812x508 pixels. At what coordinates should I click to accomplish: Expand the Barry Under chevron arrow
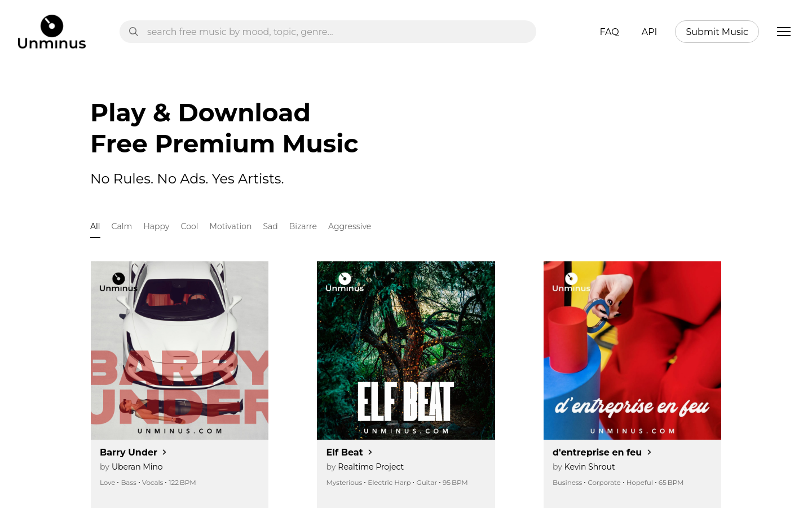pos(164,452)
